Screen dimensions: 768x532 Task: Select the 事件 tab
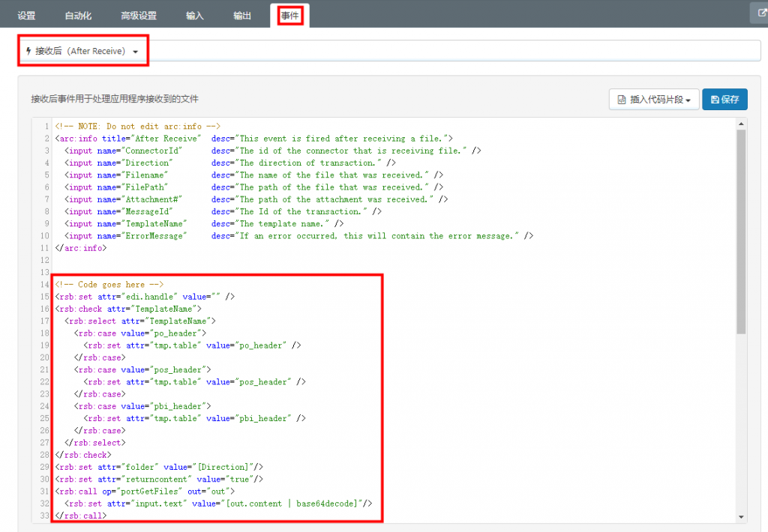pyautogui.click(x=289, y=16)
